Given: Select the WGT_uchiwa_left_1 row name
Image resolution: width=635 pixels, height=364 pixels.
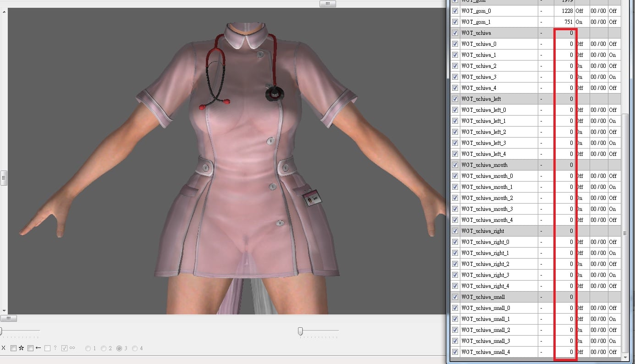Looking at the screenshot, I should tap(484, 121).
